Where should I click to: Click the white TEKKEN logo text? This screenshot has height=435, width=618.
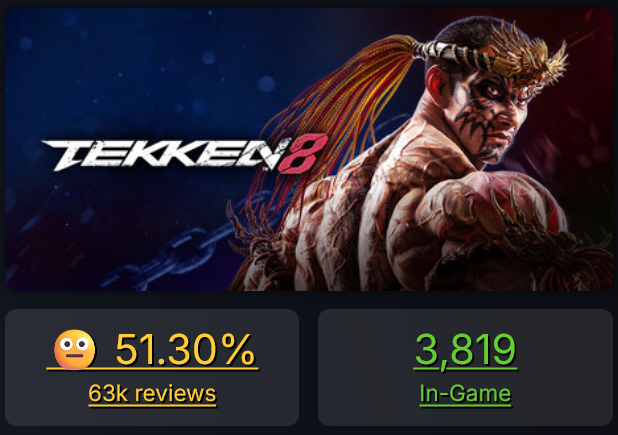pyautogui.click(x=162, y=155)
